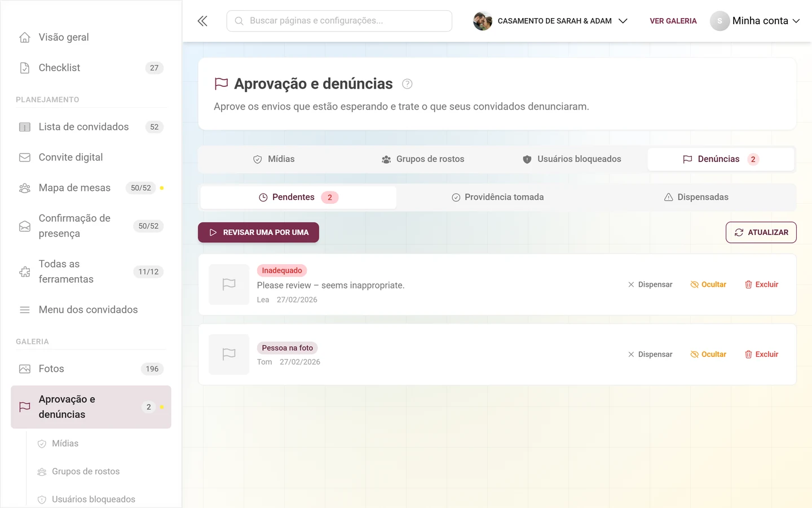Hide media in Tom's report
The height and width of the screenshot is (508, 812).
click(708, 354)
